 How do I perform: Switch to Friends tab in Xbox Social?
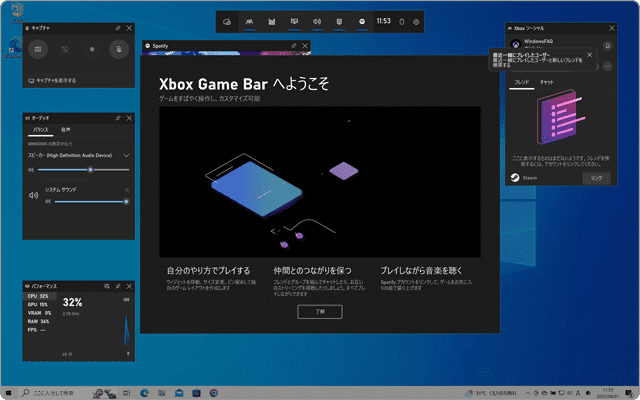[522, 82]
